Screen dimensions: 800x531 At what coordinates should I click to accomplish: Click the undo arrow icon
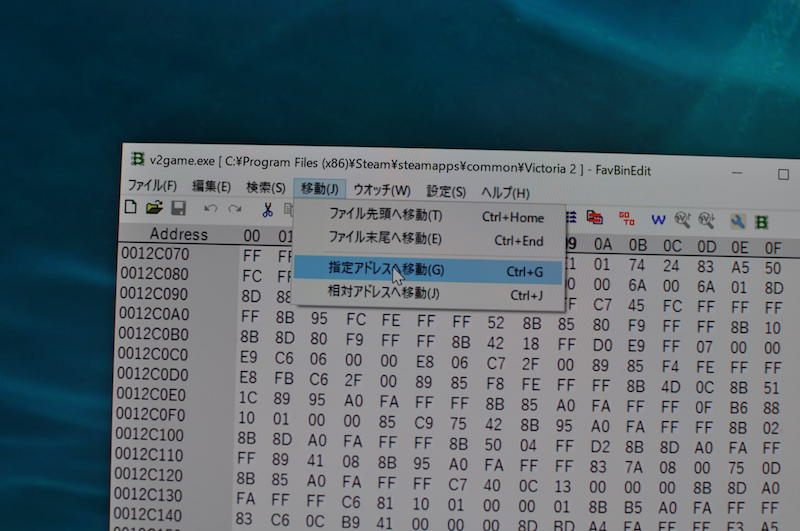click(210, 208)
